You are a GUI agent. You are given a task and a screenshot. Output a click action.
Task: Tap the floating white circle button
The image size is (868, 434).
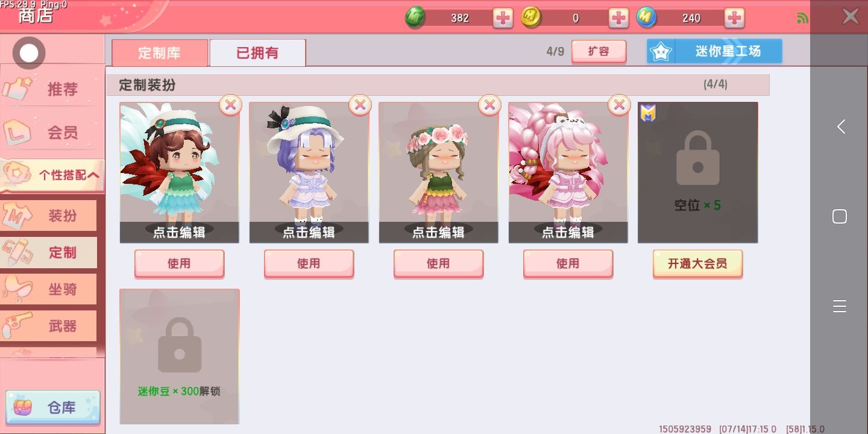coord(29,53)
